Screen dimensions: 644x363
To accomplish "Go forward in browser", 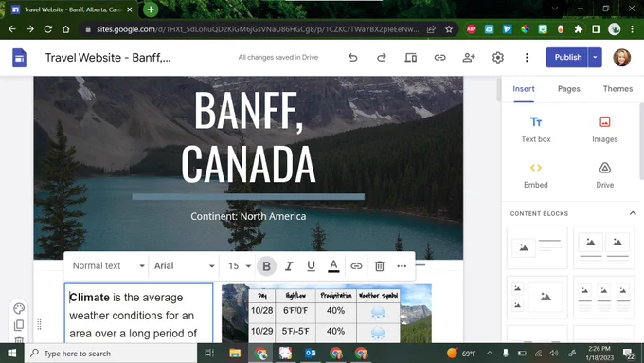I will pos(30,29).
